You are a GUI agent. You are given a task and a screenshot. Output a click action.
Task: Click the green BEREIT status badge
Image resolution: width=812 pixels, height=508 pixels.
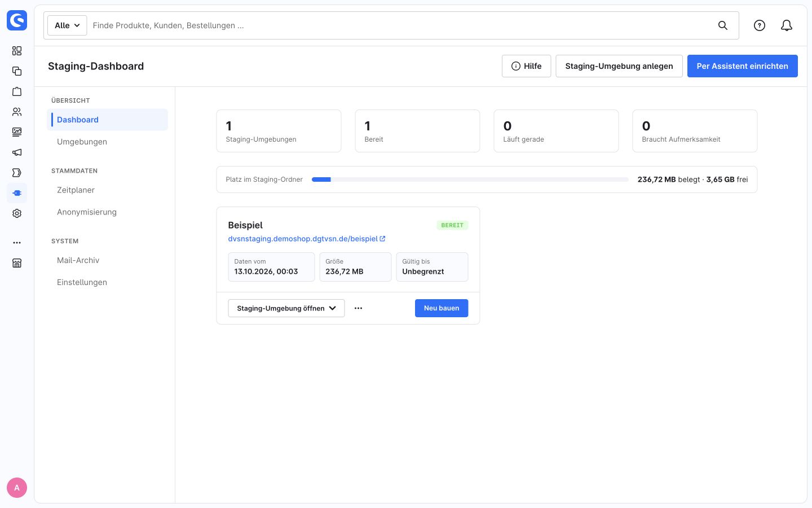click(x=452, y=225)
